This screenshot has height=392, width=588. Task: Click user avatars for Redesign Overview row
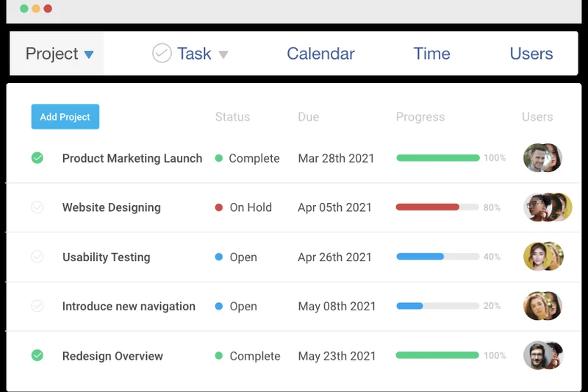pos(542,355)
